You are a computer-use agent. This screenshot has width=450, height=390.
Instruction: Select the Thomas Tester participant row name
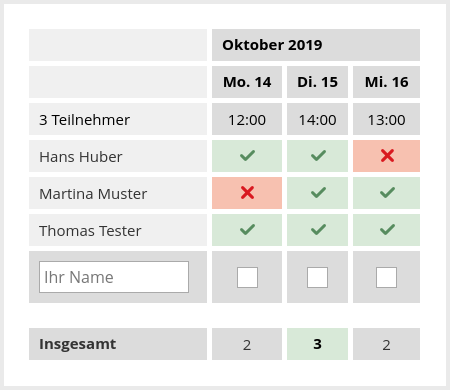90,231
